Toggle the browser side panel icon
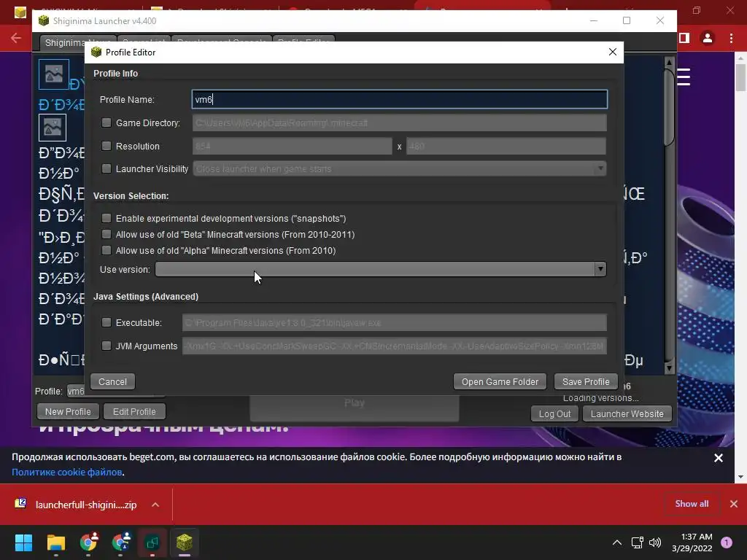This screenshot has height=560, width=747. [x=684, y=38]
